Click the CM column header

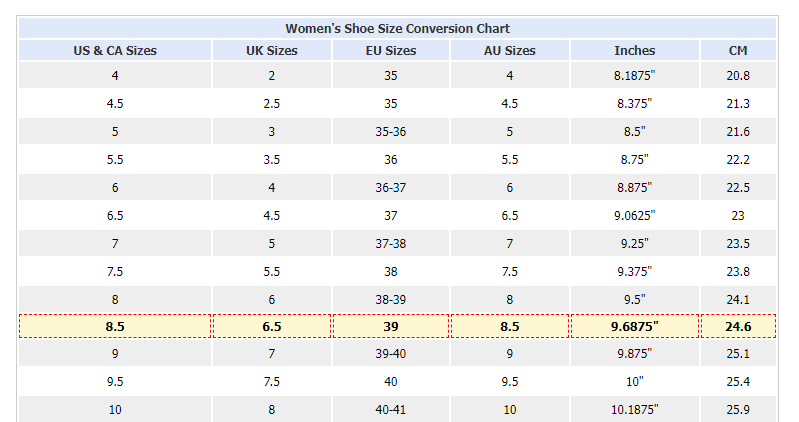738,50
